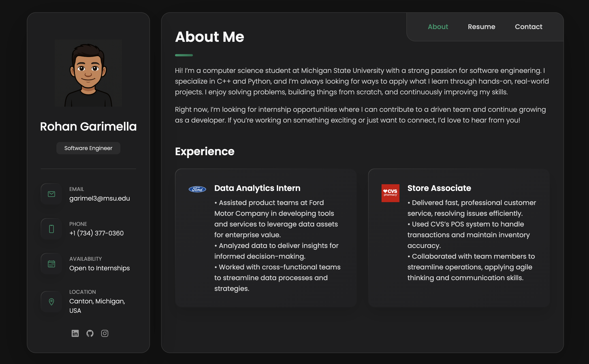This screenshot has width=589, height=364.
Task: Click the phone number +1 (734) 377-0360
Action: tap(96, 233)
